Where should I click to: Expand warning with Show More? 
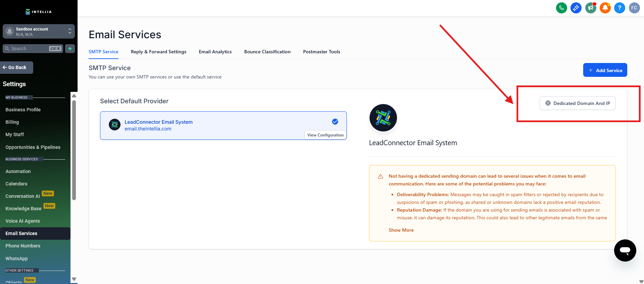(x=401, y=230)
